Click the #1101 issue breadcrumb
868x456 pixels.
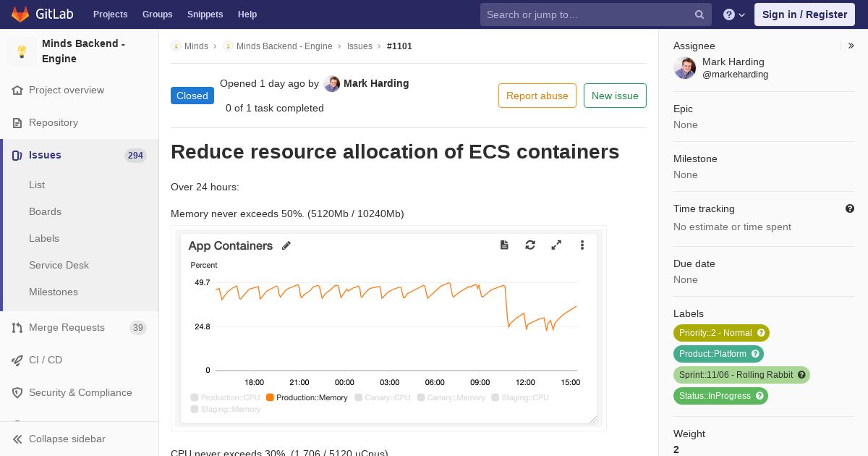point(399,46)
